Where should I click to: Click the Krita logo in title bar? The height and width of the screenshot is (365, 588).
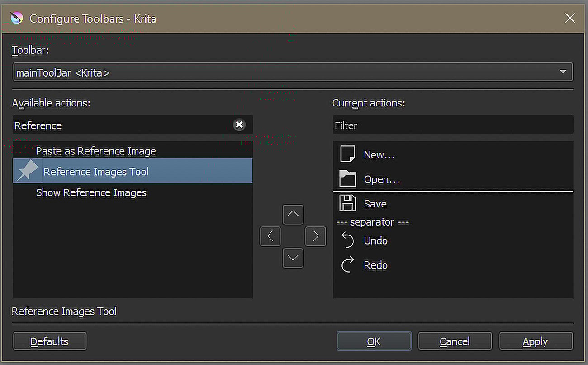click(17, 19)
